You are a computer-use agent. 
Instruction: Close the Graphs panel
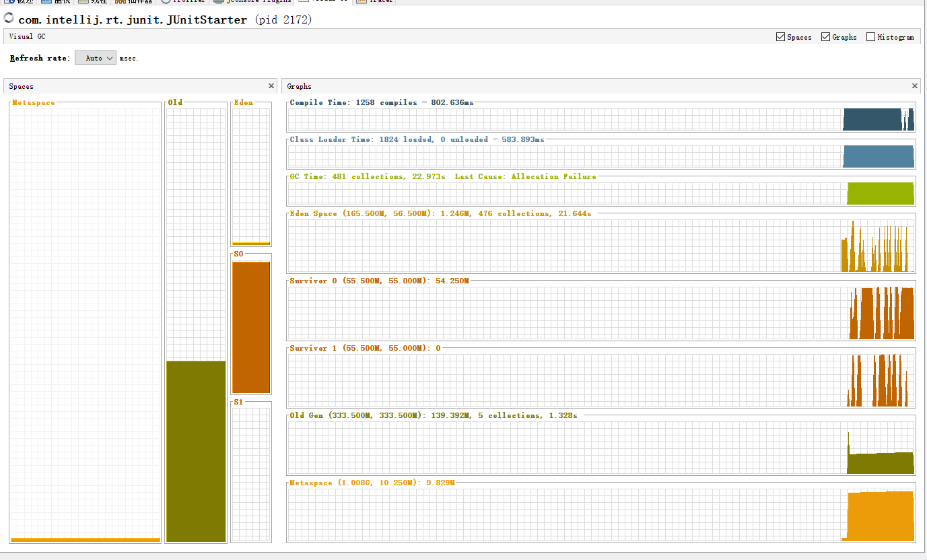click(x=915, y=86)
